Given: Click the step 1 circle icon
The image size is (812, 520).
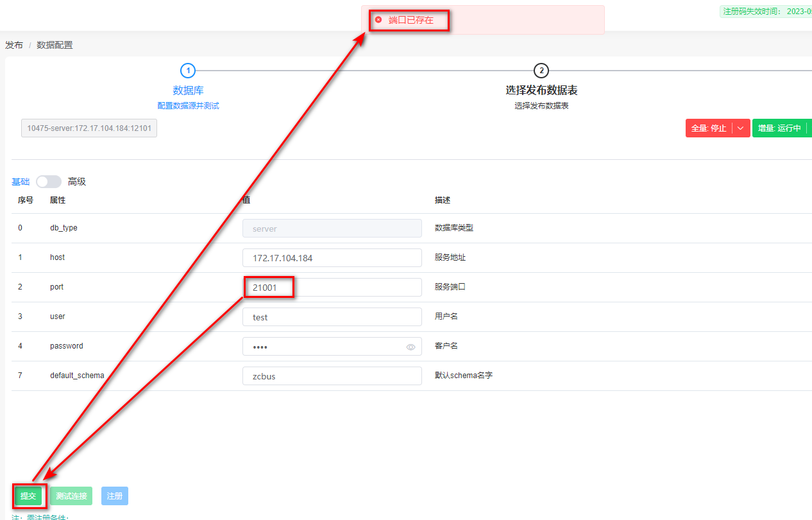Looking at the screenshot, I should [188, 71].
